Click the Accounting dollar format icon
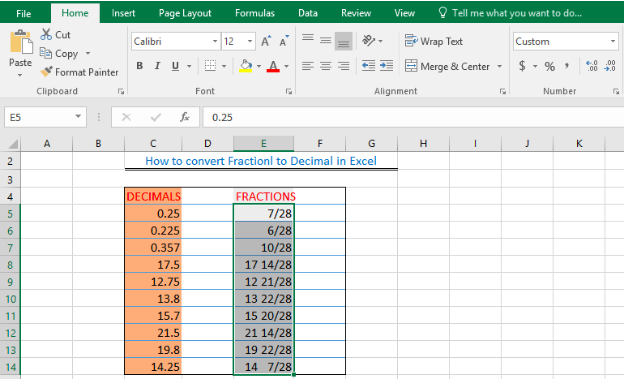This screenshot has width=626, height=383. (522, 66)
